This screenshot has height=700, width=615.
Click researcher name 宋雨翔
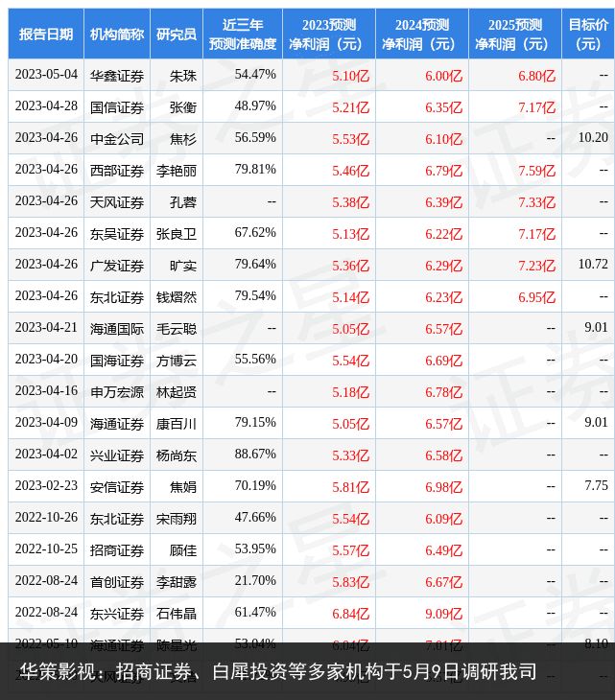point(177,519)
